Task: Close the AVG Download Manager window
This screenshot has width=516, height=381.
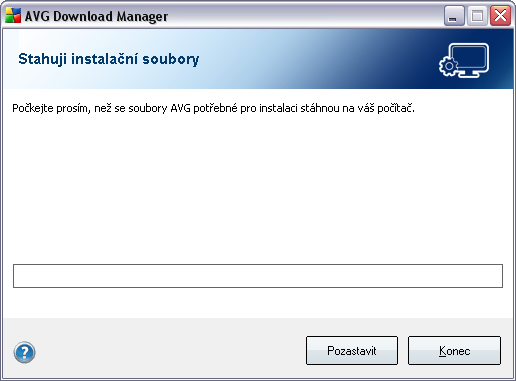Action: (x=500, y=15)
